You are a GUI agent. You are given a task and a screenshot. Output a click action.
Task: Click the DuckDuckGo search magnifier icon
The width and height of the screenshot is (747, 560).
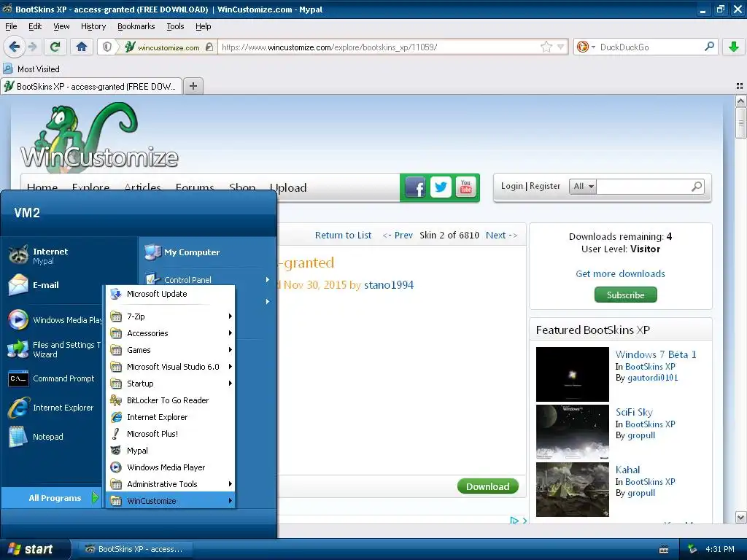click(x=709, y=47)
